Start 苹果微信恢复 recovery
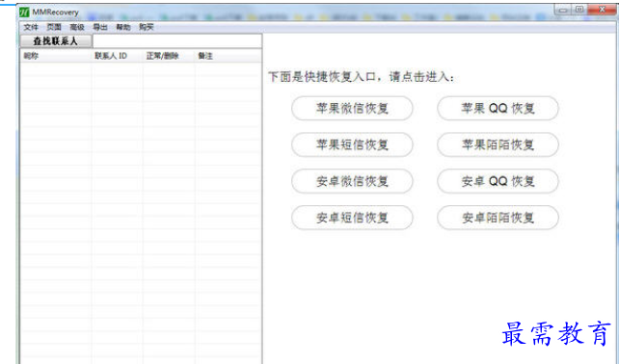 tap(352, 109)
